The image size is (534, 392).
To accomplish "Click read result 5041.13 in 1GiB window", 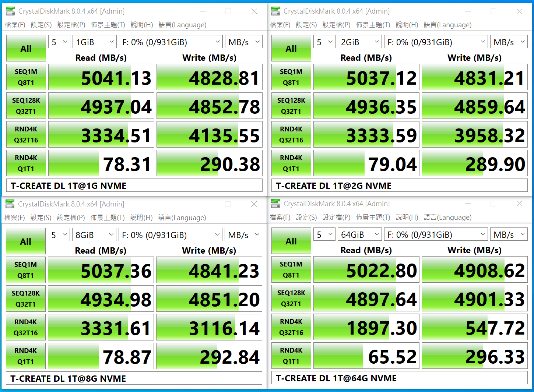I will click(x=101, y=77).
